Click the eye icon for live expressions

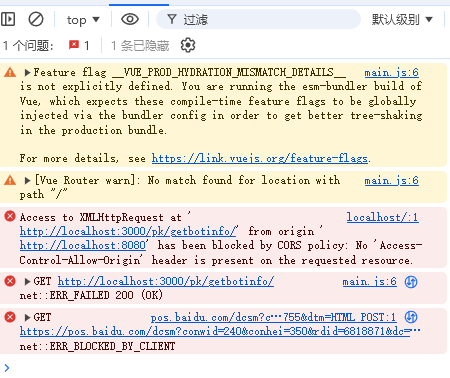click(130, 19)
